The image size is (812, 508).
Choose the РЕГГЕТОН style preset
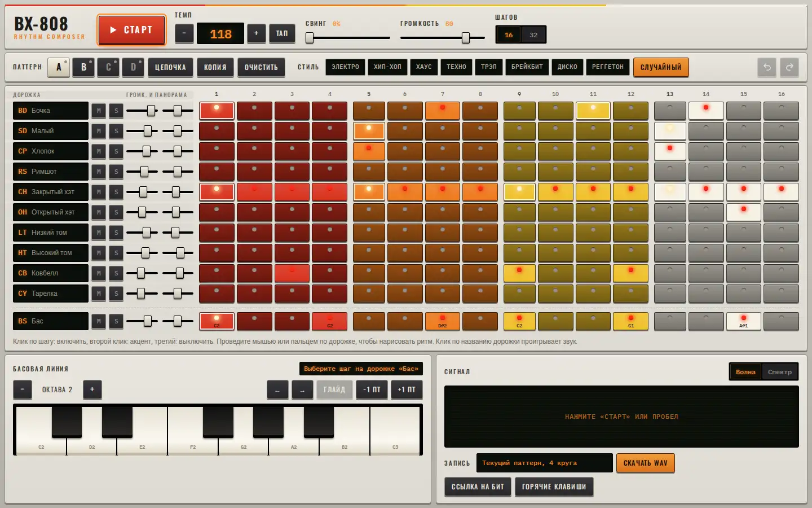tap(608, 67)
